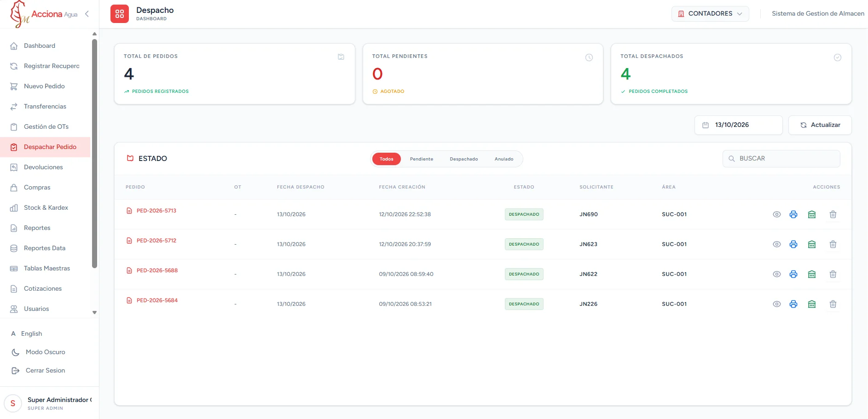Delete order PED-2026-5713 with trash icon
The image size is (868, 419).
click(833, 214)
